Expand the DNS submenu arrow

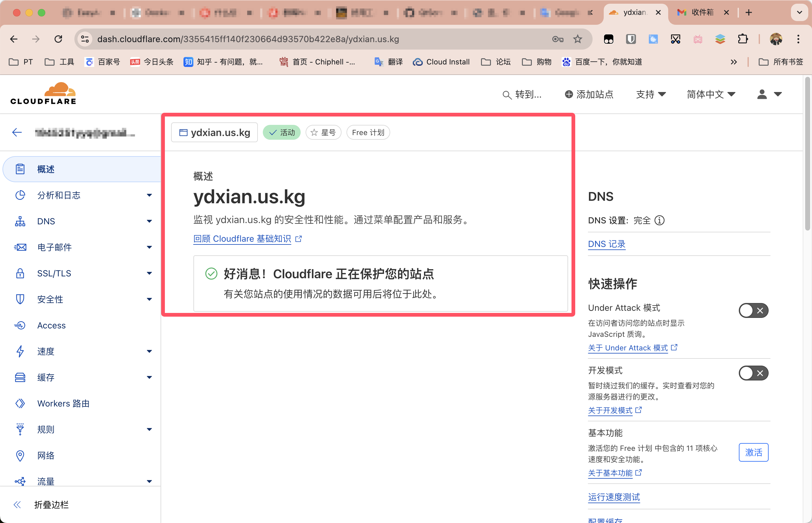point(149,222)
